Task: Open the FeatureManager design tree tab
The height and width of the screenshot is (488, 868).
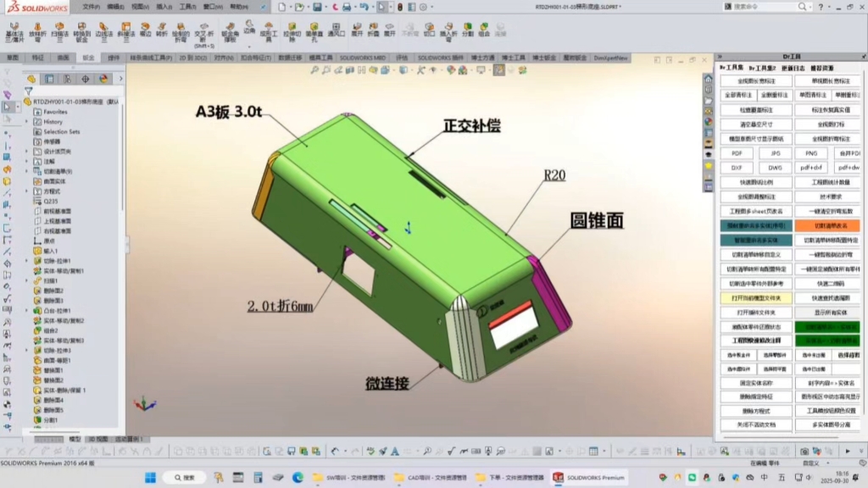Action: pos(31,79)
